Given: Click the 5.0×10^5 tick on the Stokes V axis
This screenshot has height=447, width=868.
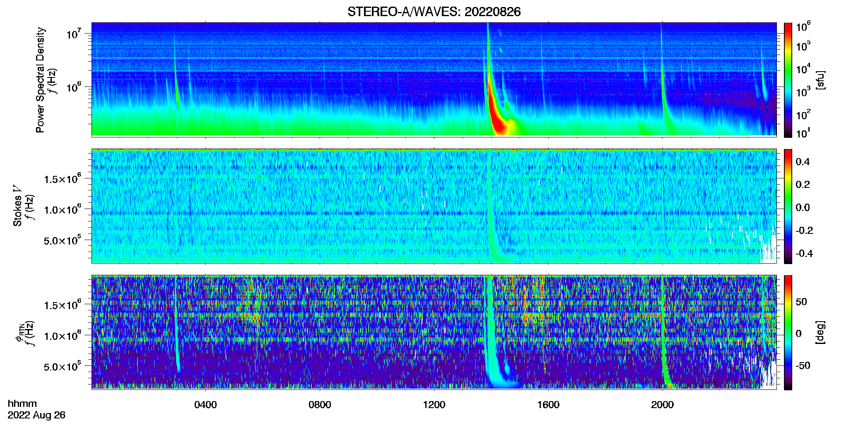Looking at the screenshot, I should pos(63,240).
